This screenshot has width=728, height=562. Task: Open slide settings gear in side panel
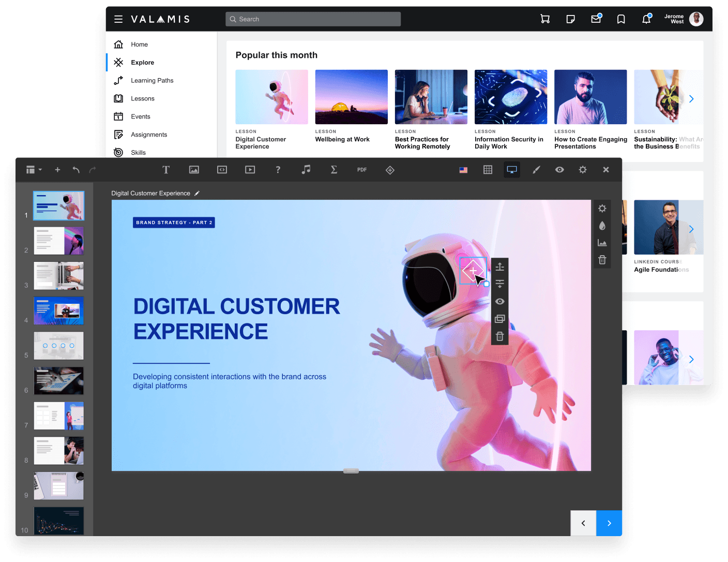(602, 209)
